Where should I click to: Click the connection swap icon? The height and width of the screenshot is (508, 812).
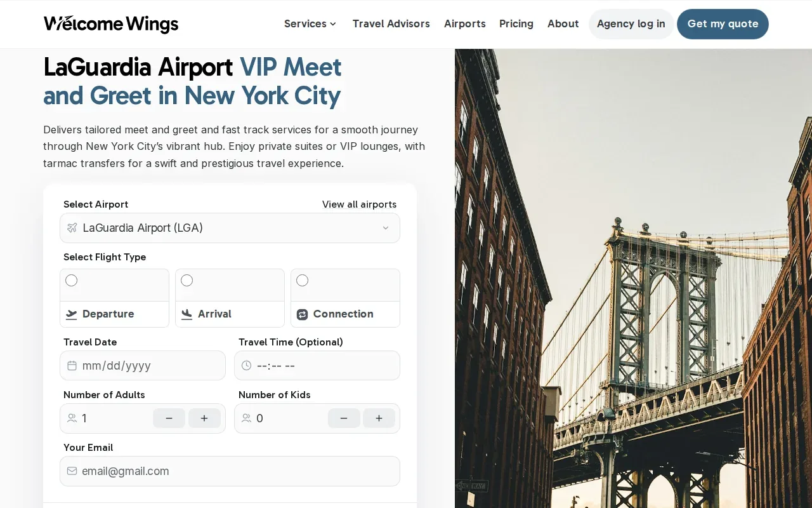tap(302, 314)
